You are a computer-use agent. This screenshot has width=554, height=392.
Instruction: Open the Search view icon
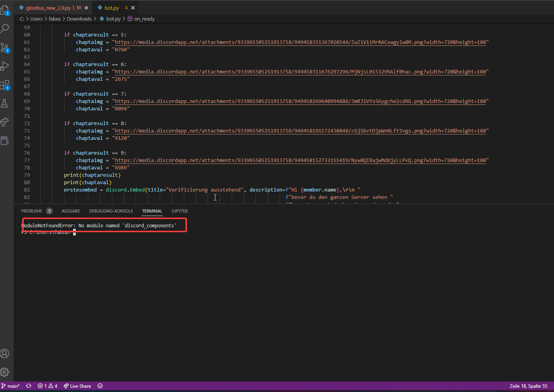[x=5, y=28]
